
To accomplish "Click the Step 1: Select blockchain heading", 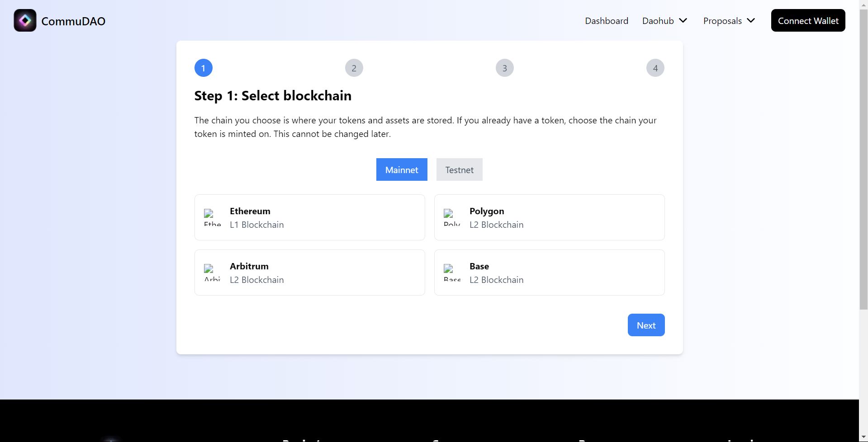I will point(273,96).
